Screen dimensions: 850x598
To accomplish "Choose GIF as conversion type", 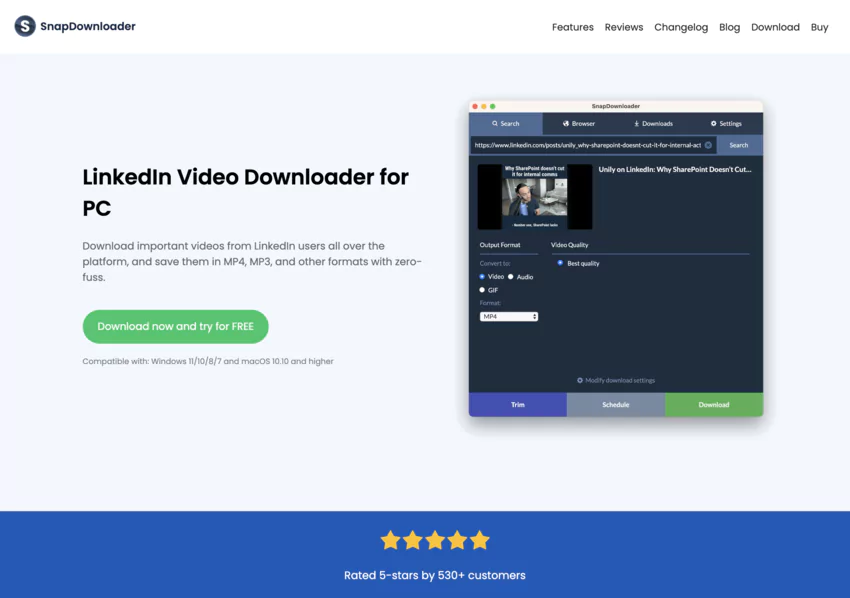I will [x=482, y=290].
